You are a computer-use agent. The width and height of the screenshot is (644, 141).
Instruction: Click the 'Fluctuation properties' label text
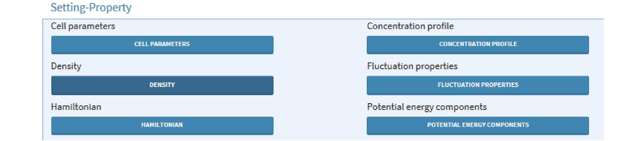pyautogui.click(x=412, y=66)
